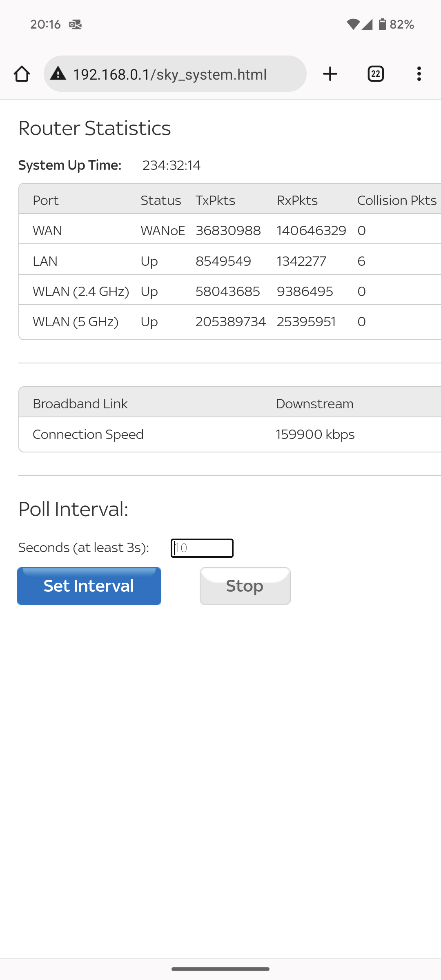Tap the battery icon in status bar
Viewport: 441px width, 980px height.
[x=382, y=24]
